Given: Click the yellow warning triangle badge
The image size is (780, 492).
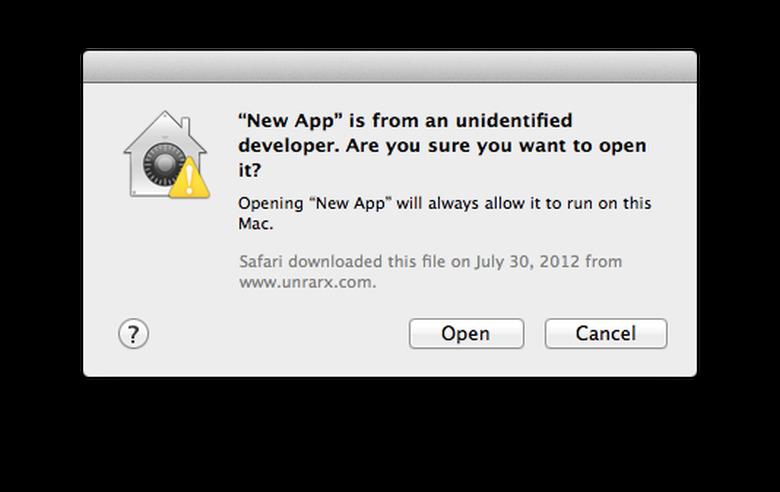Looking at the screenshot, I should click(190, 179).
